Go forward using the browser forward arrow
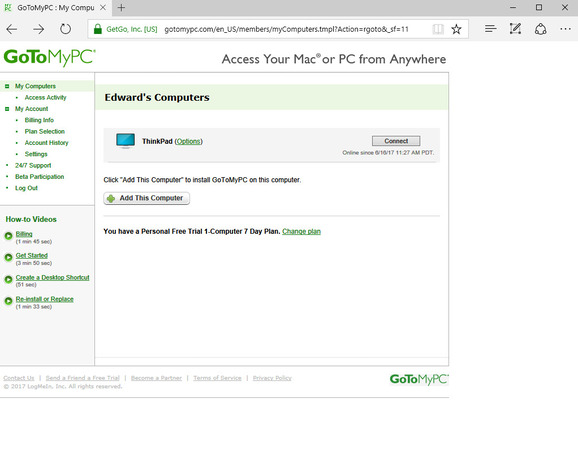 (x=38, y=29)
